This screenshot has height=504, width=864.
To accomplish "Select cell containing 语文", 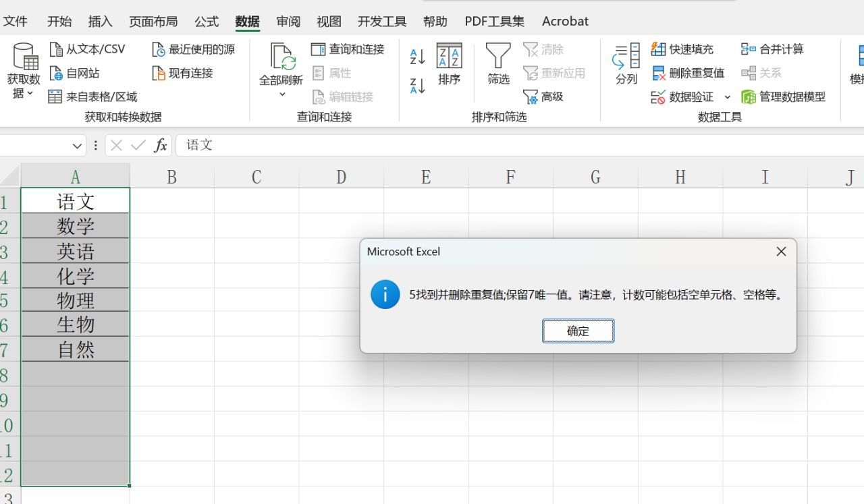I will [x=76, y=201].
